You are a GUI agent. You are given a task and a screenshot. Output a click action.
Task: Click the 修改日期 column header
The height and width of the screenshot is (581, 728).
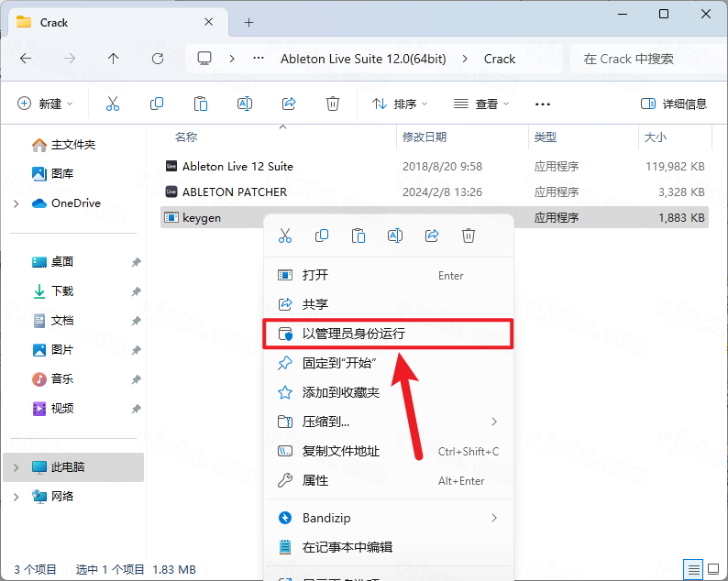click(x=425, y=137)
